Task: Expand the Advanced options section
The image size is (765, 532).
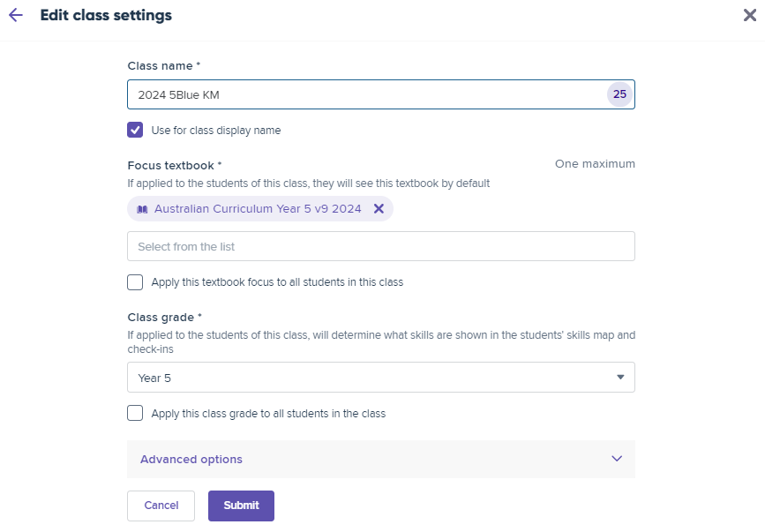Action: pyautogui.click(x=381, y=460)
